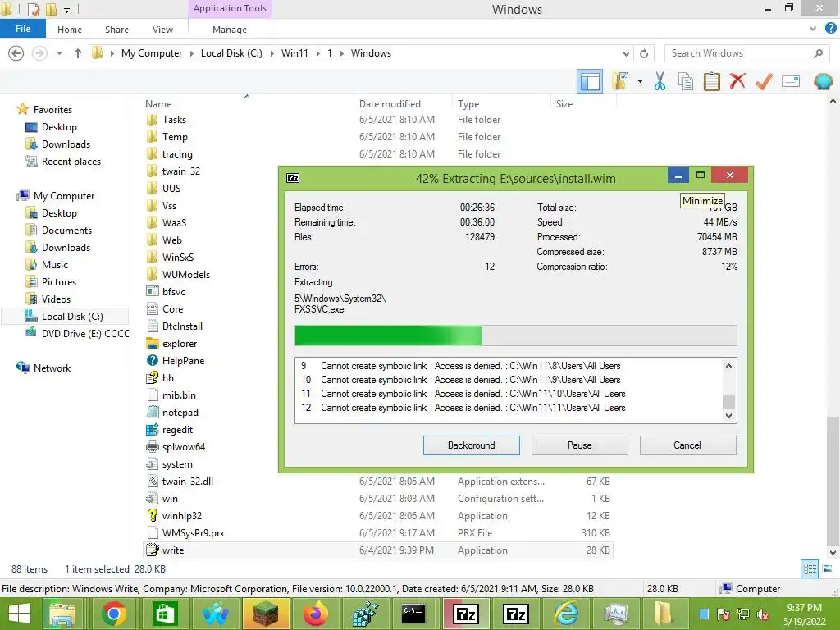
Task: Select the WinSxS folder
Action: (178, 257)
